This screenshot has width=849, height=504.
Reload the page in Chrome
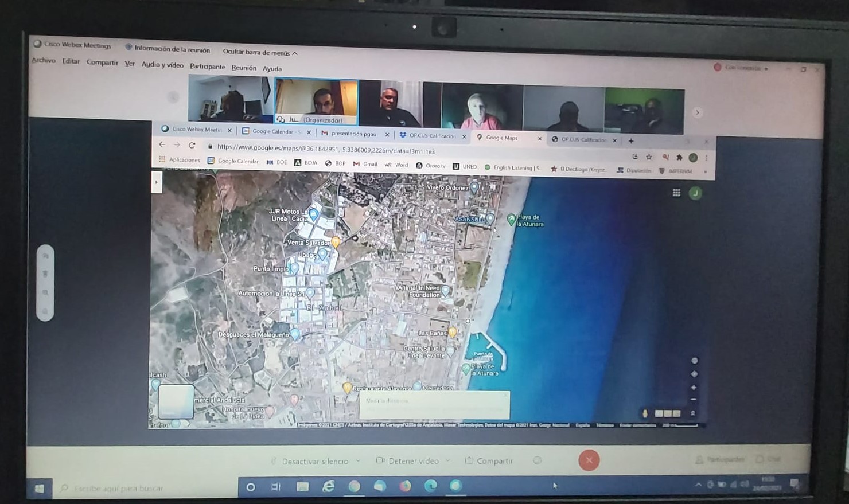click(192, 146)
